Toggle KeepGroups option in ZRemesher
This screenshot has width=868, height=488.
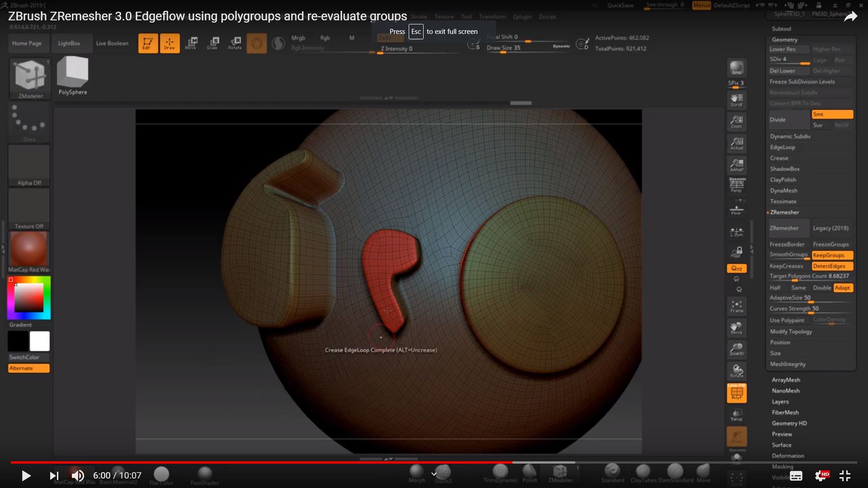click(830, 254)
